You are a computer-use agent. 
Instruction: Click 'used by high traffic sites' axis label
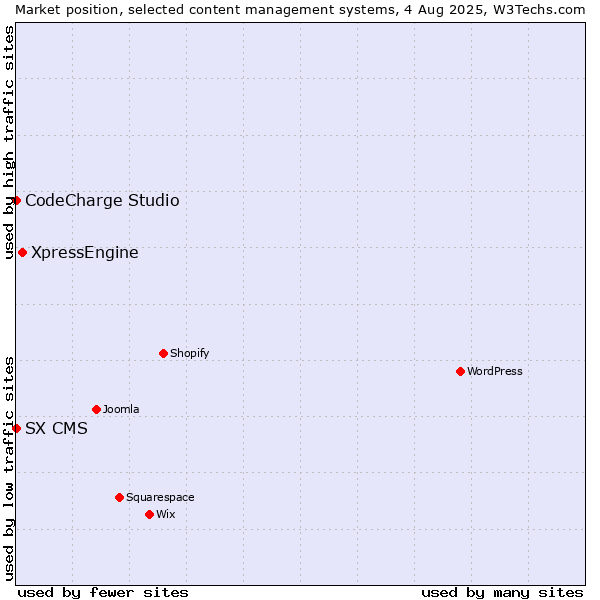(9, 143)
